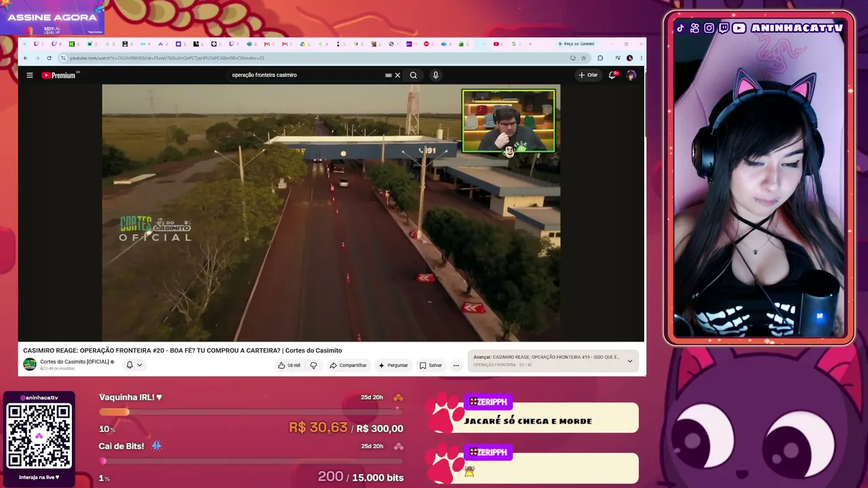Click the TikTok icon in streamer header
The height and width of the screenshot is (488, 868).
click(680, 28)
